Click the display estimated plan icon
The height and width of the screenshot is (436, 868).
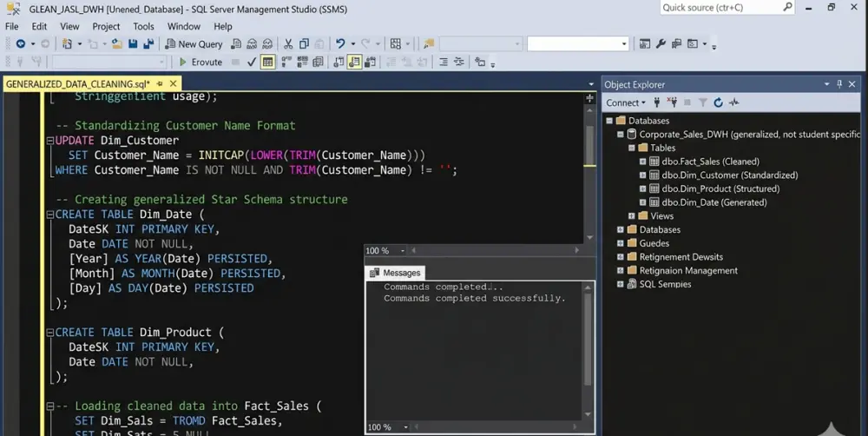[286, 62]
